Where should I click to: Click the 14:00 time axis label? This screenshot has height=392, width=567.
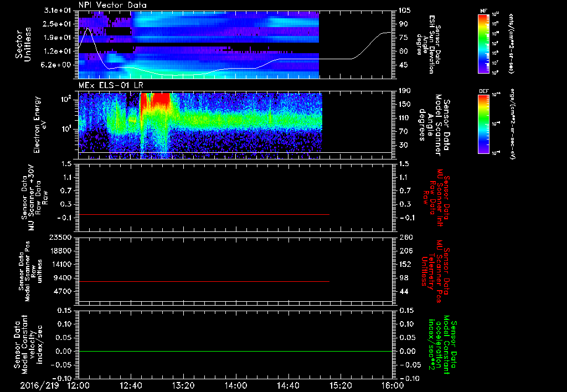[x=235, y=385]
